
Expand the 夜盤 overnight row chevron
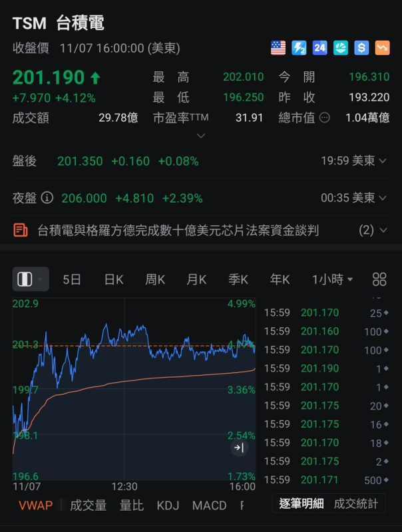pos(383,198)
